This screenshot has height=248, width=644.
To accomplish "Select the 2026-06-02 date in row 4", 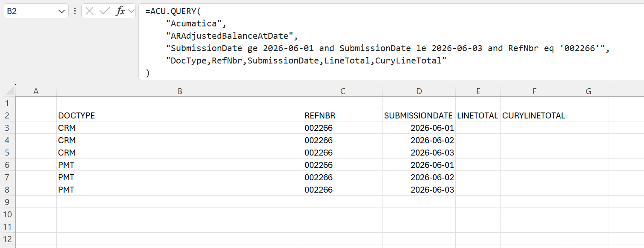I will tap(419, 140).
